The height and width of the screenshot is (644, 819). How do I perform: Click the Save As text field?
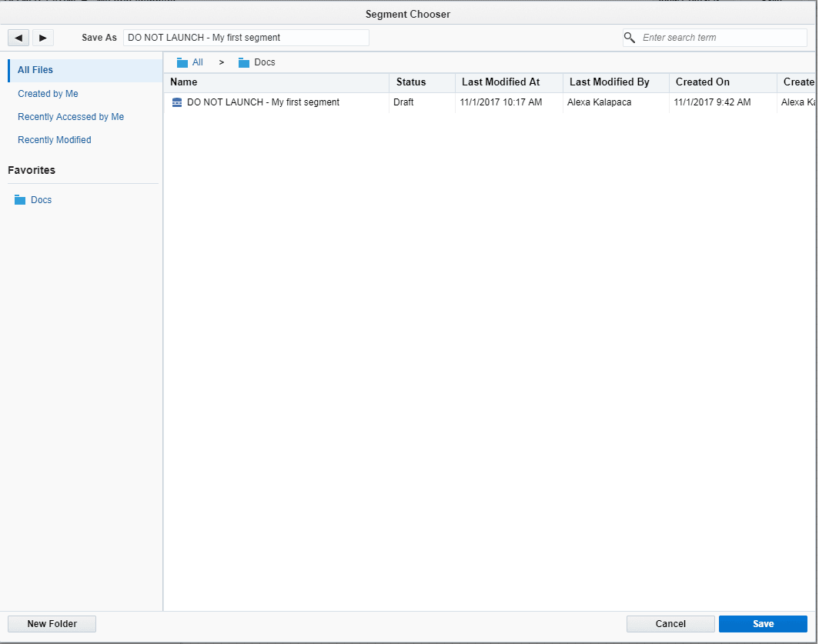pos(246,37)
